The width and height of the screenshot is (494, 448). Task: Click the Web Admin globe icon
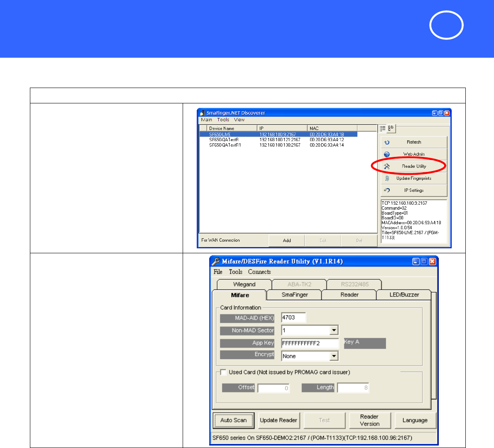tap(387, 154)
